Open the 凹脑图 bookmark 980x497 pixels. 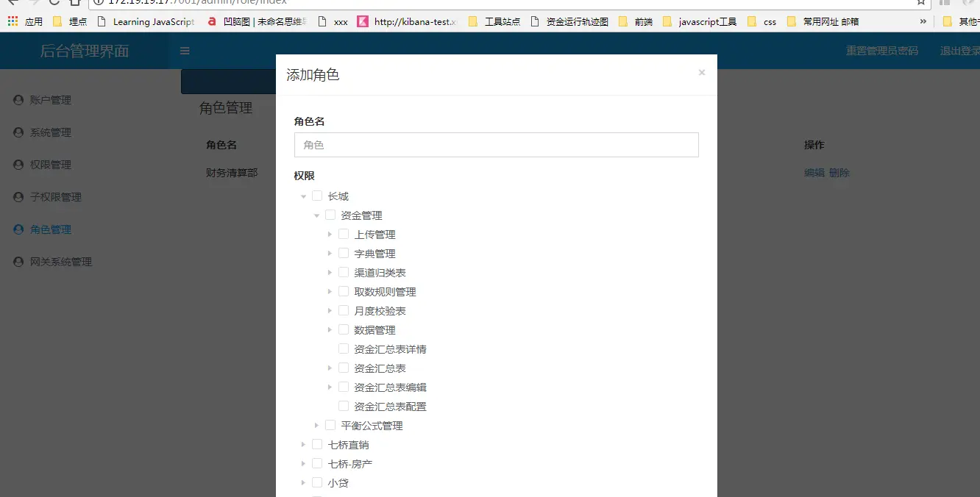[258, 21]
